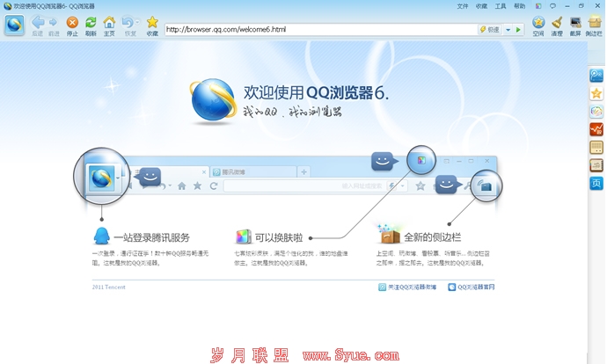Image resolution: width=607 pixels, height=364 pixels.
Task: Open notebook icon in sidebar
Action: click(596, 165)
